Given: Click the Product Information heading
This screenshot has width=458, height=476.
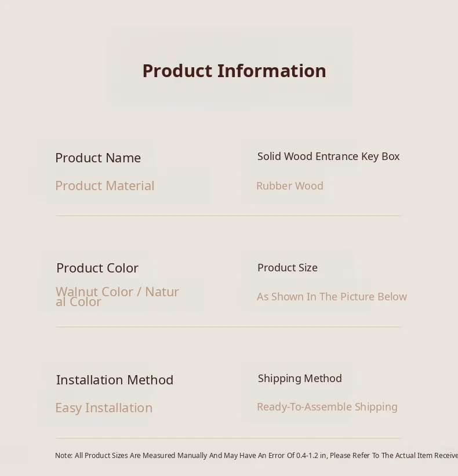Looking at the screenshot, I should (234, 71).
